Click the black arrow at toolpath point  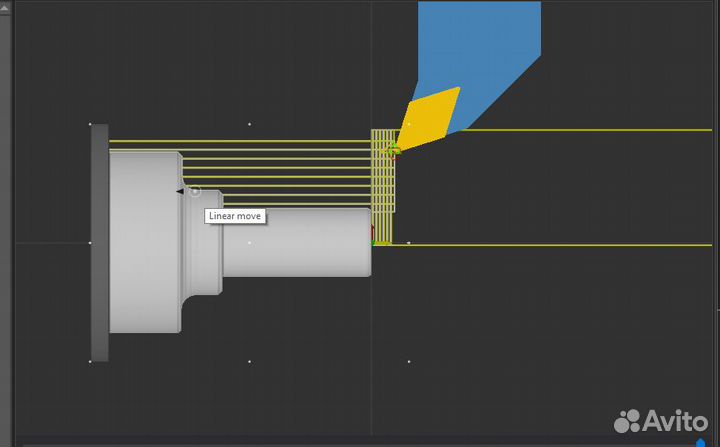pyautogui.click(x=180, y=191)
